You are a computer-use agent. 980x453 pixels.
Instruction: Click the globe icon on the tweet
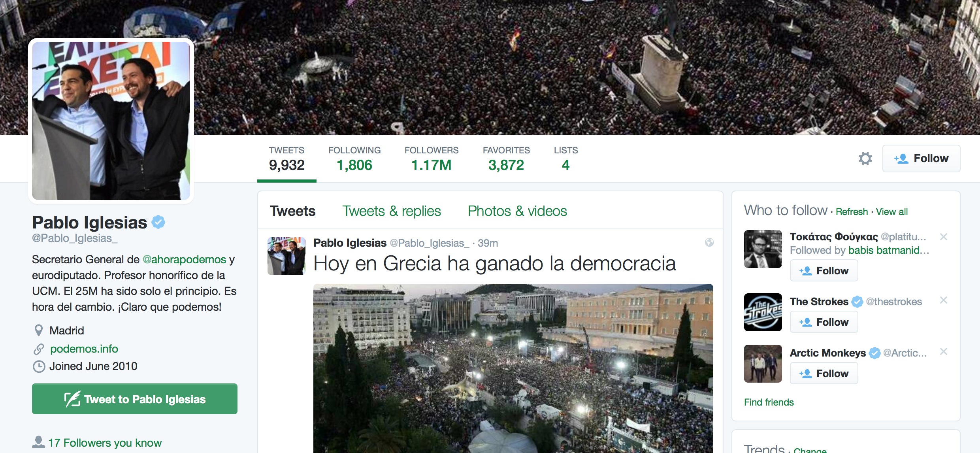709,242
